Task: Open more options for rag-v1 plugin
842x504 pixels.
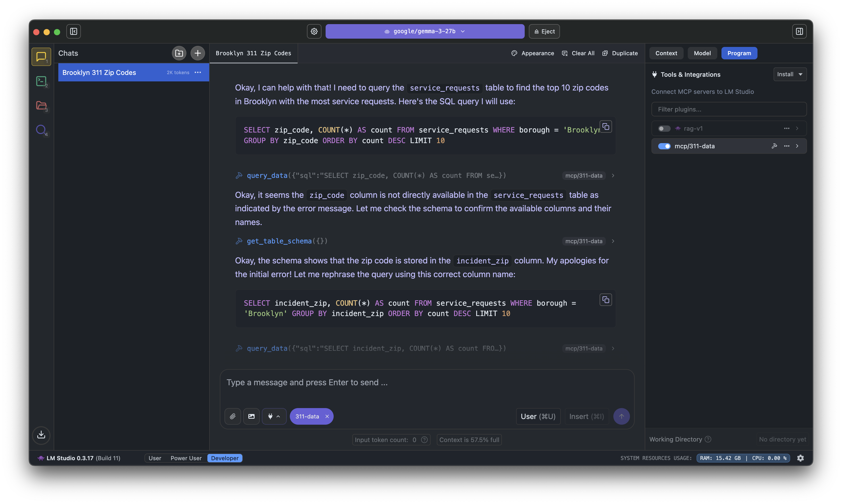Action: (787, 128)
